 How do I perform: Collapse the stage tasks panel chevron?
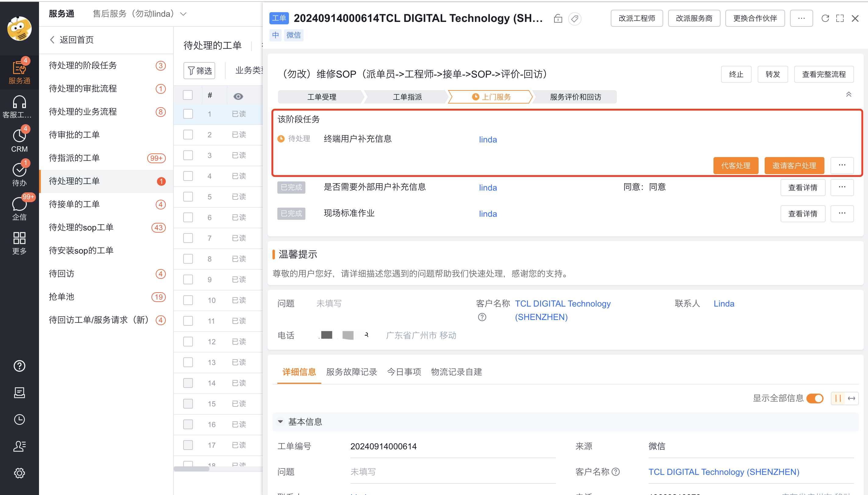tap(848, 94)
